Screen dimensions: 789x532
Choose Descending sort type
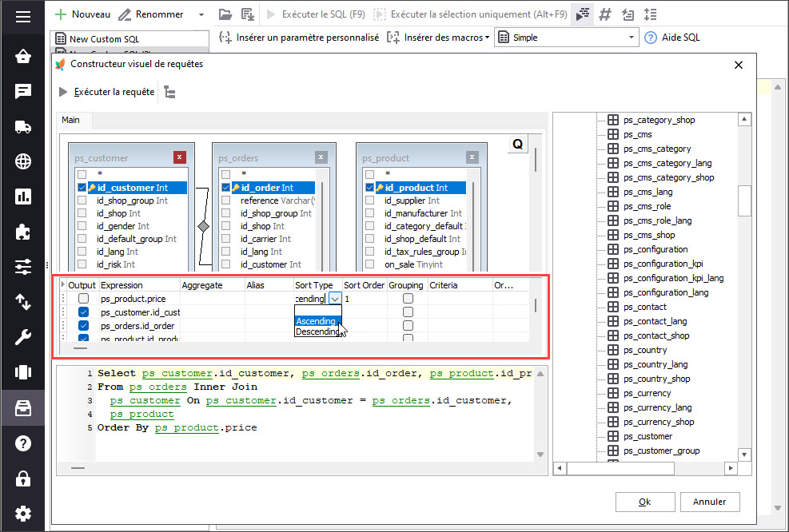point(317,332)
